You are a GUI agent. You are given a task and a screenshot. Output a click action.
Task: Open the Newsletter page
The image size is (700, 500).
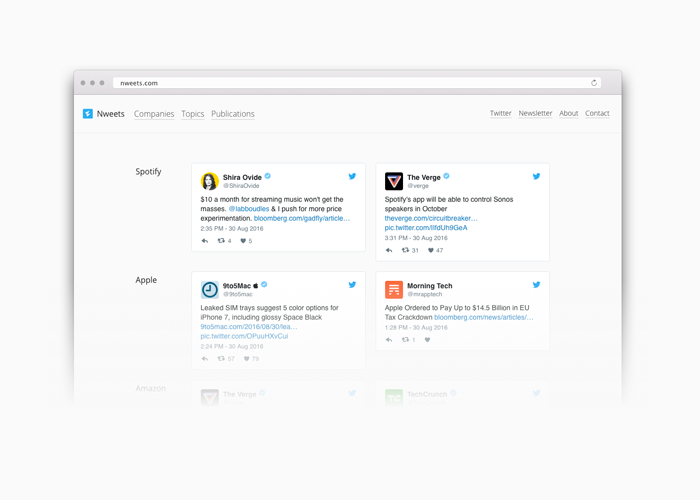(x=535, y=113)
